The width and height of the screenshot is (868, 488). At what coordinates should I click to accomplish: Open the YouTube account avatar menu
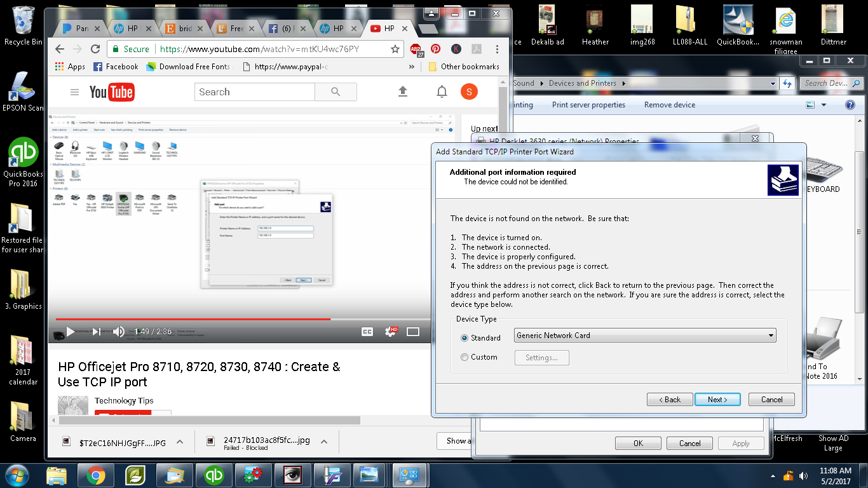tap(469, 92)
